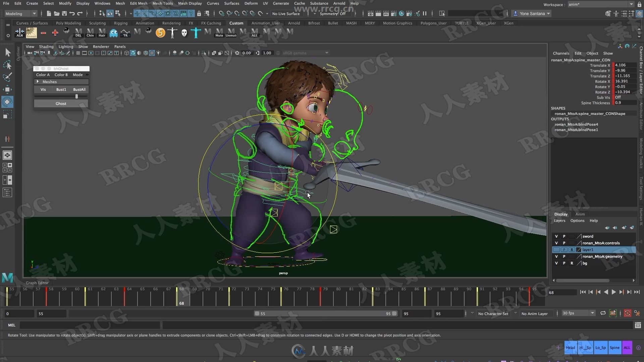Viewport: 644px width, 362px height.
Task: Click the Ghost button in bhGhost
Action: pos(61,103)
